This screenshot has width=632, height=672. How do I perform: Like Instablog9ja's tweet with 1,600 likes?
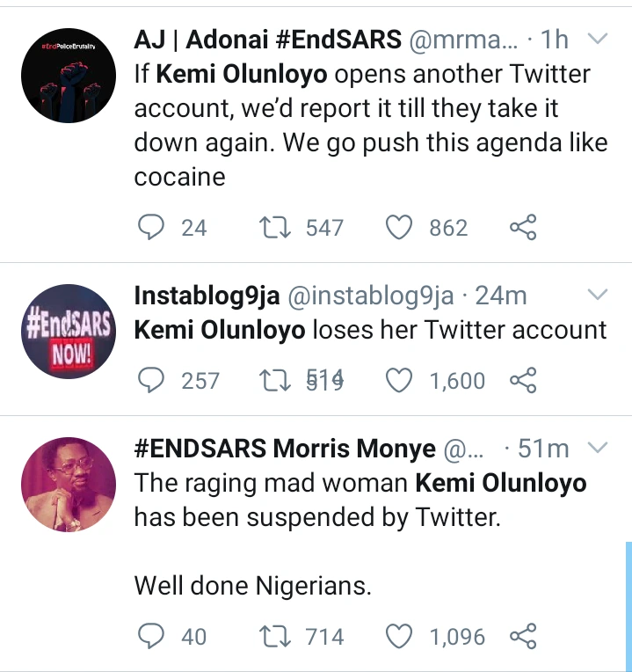tap(401, 381)
